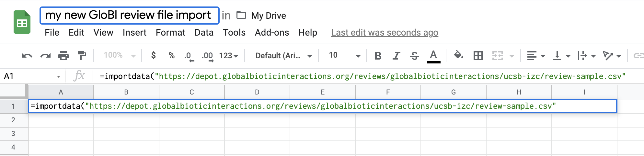Open the Default (Arial) font dropdown
This screenshot has width=644, height=156.
(283, 56)
